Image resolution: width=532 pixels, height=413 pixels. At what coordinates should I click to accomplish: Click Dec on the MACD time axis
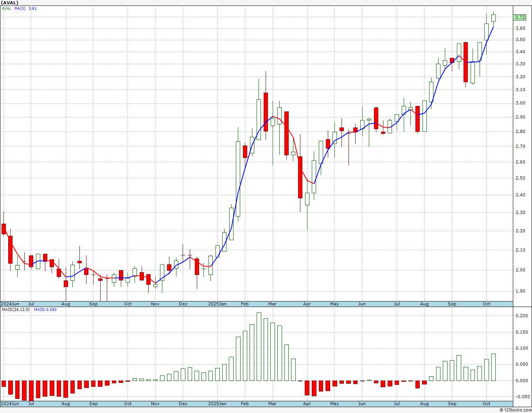pos(183,404)
